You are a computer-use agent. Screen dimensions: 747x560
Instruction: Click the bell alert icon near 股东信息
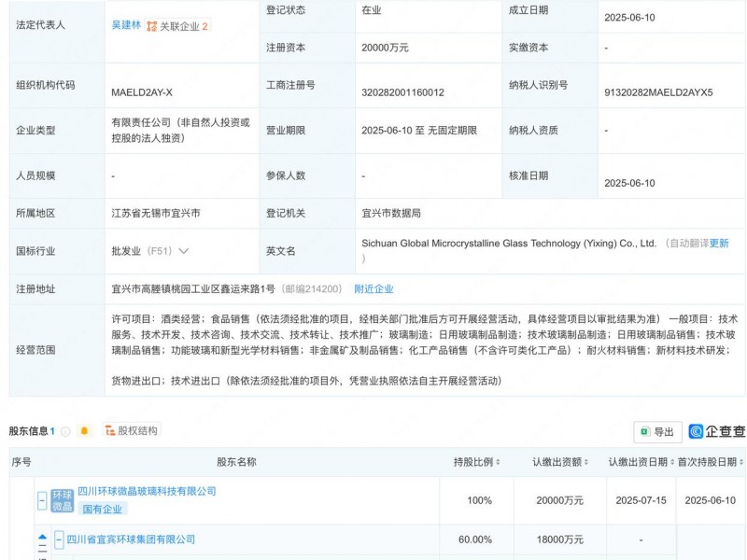[84, 431]
